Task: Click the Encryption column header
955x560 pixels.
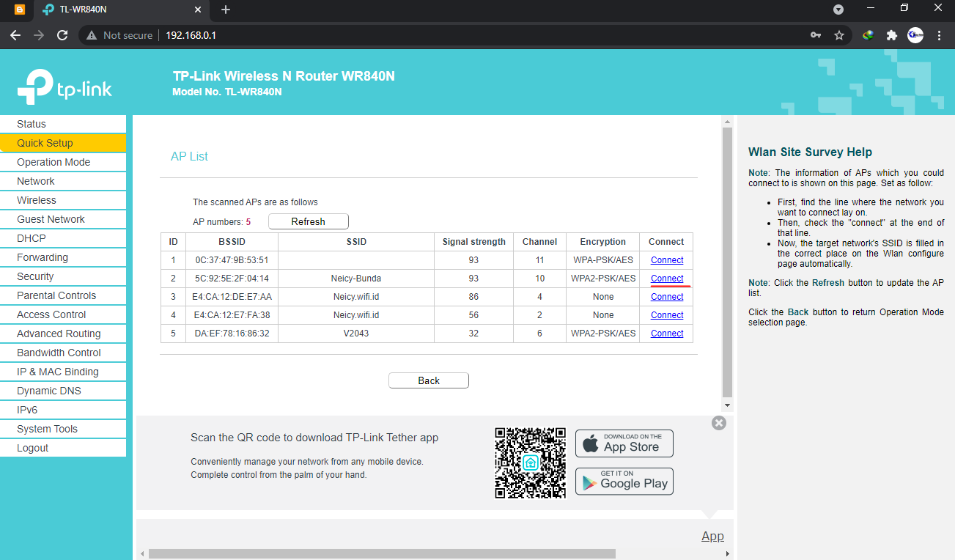Action: pyautogui.click(x=603, y=242)
